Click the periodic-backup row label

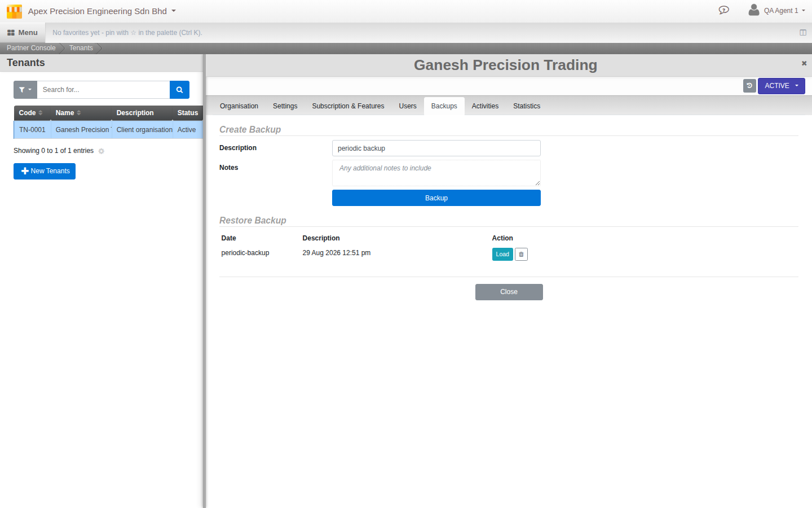click(x=245, y=253)
